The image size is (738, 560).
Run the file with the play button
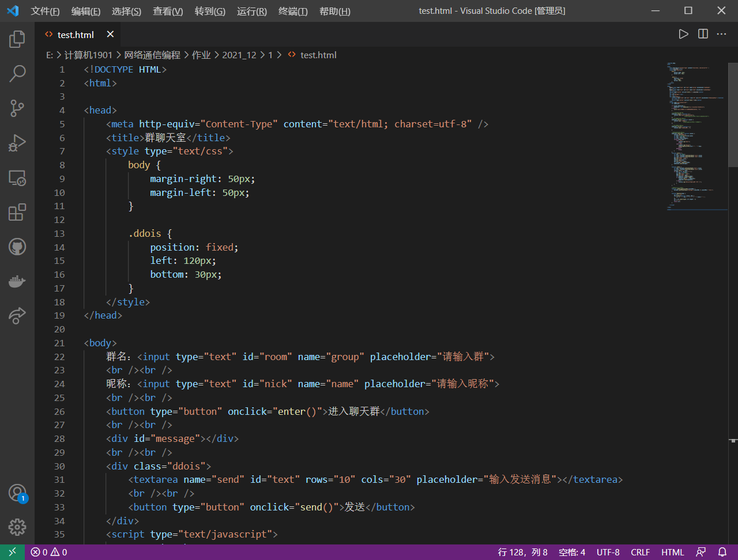tap(684, 34)
